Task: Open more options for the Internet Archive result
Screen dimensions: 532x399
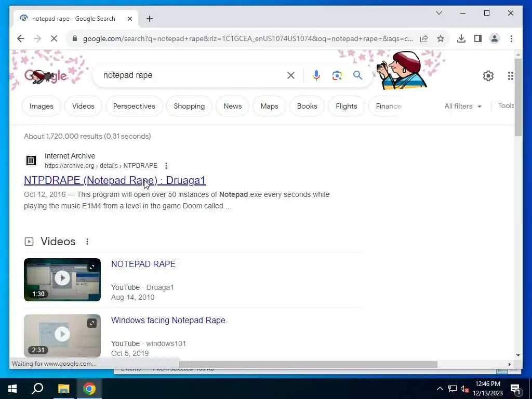Action: [166, 166]
